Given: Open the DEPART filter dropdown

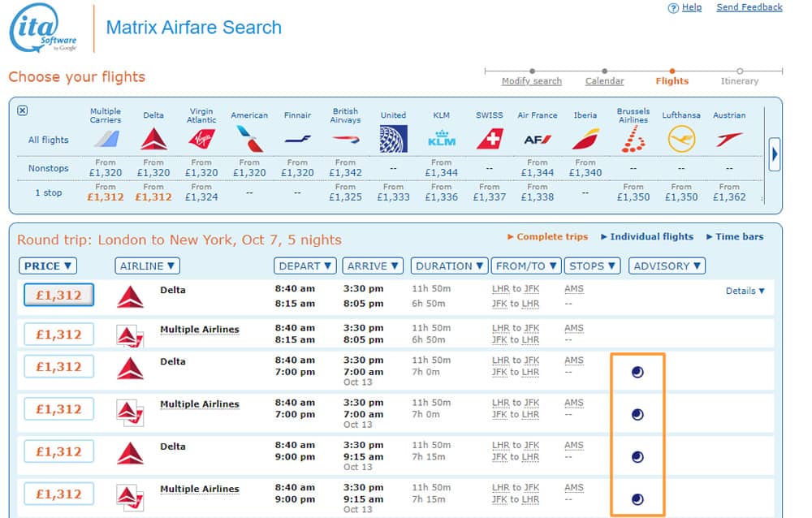Looking at the screenshot, I should pyautogui.click(x=305, y=265).
